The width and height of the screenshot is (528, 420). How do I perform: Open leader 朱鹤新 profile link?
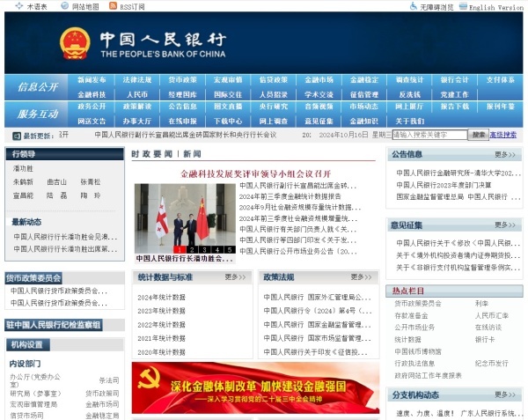click(23, 182)
